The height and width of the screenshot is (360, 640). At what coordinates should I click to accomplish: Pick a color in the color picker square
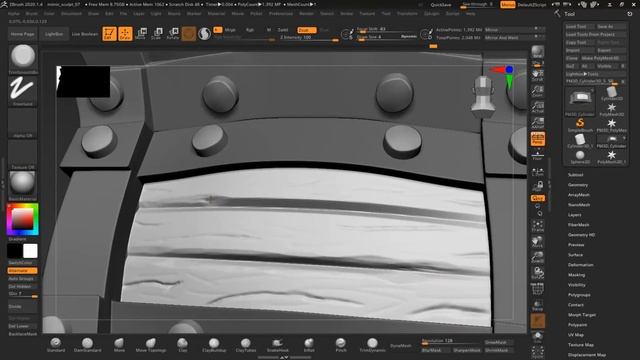click(x=23, y=219)
